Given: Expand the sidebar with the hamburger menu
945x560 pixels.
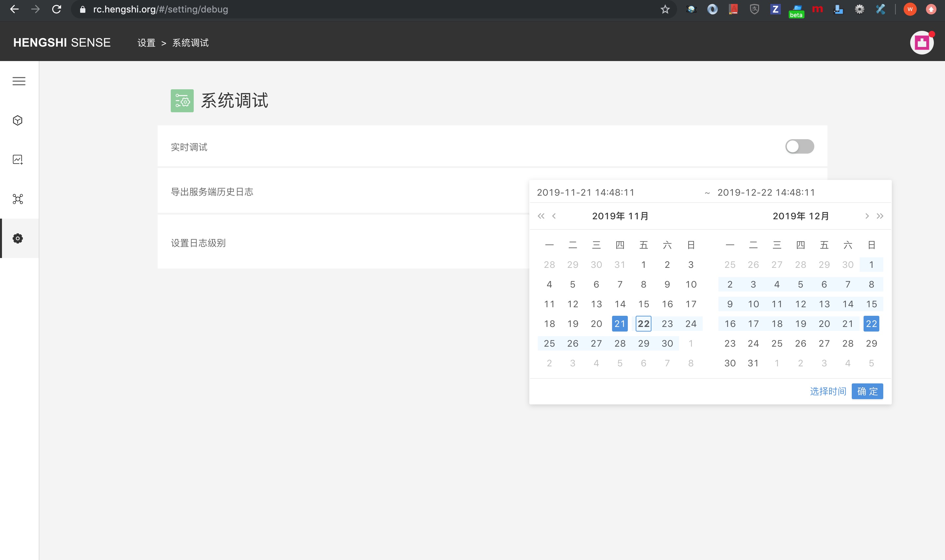Looking at the screenshot, I should pos(19,81).
